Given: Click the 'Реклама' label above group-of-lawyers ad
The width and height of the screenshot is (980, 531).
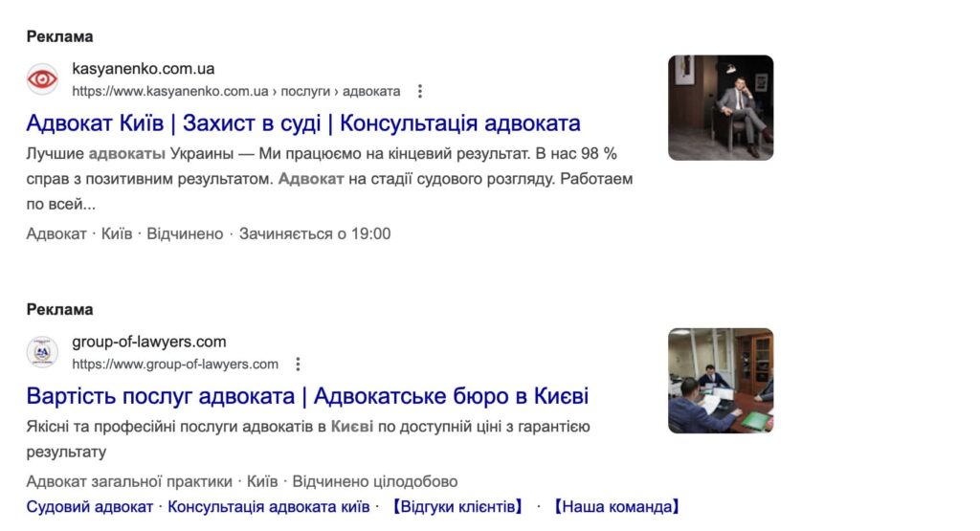Looking at the screenshot, I should point(59,310).
